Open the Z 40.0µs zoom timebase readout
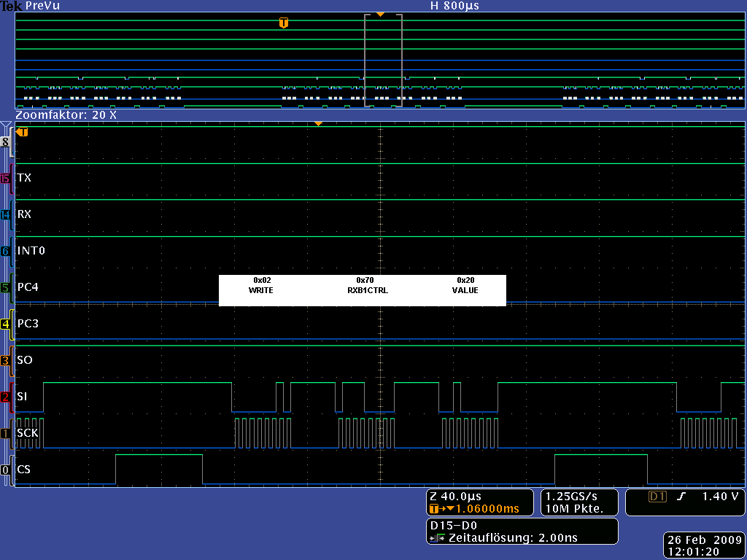 pyautogui.click(x=481, y=502)
